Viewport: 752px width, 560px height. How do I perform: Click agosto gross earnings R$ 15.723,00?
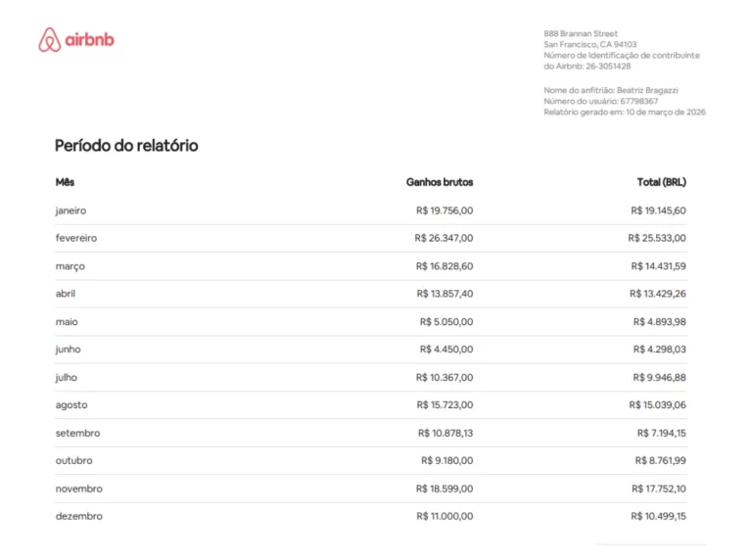(444, 405)
